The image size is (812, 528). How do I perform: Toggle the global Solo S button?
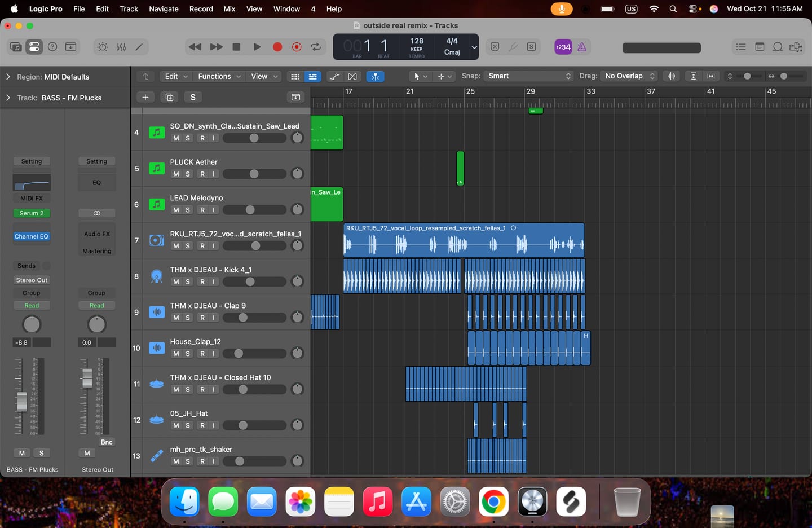pyautogui.click(x=193, y=97)
